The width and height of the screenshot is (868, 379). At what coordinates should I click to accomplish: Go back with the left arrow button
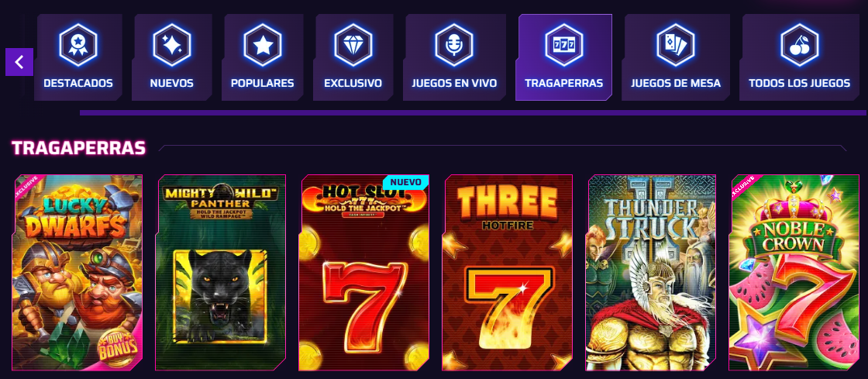[x=19, y=62]
